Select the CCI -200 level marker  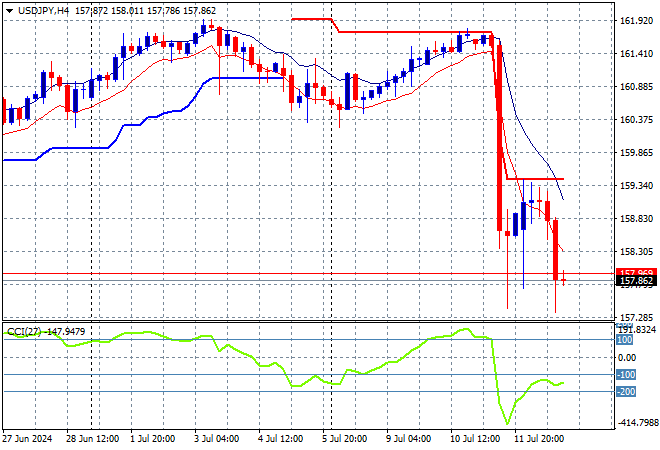coord(625,391)
